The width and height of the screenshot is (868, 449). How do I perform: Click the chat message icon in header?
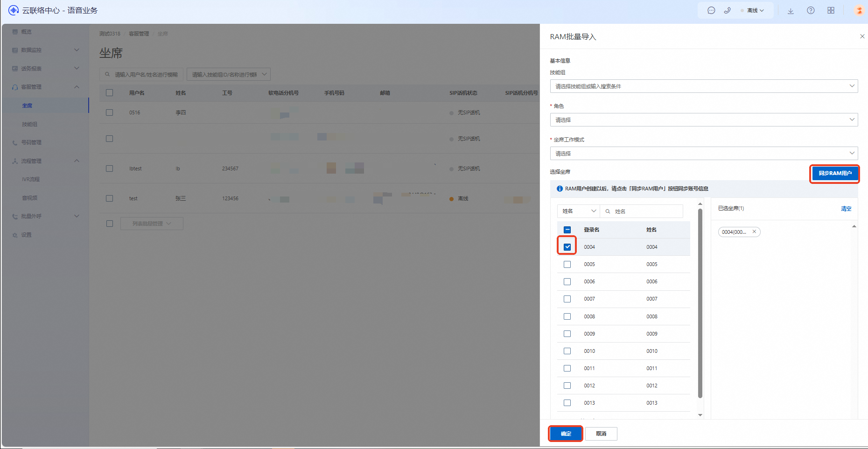coord(711,10)
